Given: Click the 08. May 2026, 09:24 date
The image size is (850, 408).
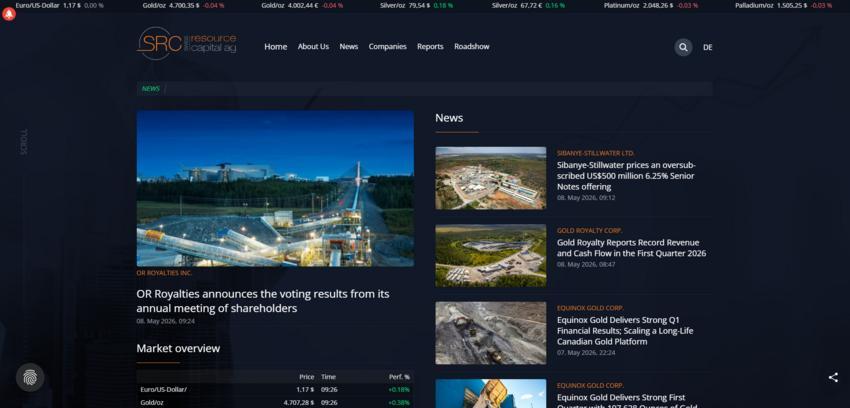Looking at the screenshot, I should (165, 321).
